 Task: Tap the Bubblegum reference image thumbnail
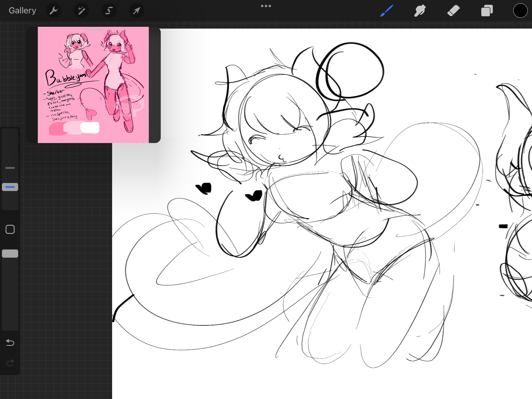coord(93,85)
